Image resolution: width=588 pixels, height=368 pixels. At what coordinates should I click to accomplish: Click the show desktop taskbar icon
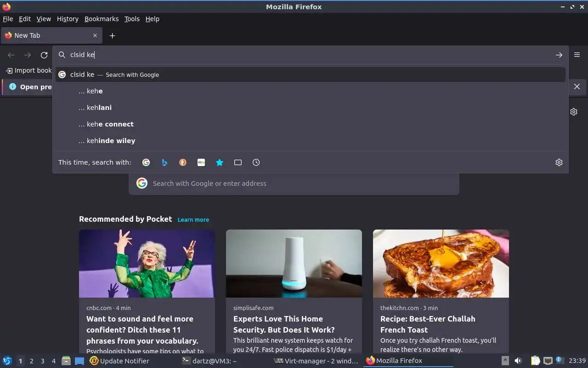tap(79, 361)
